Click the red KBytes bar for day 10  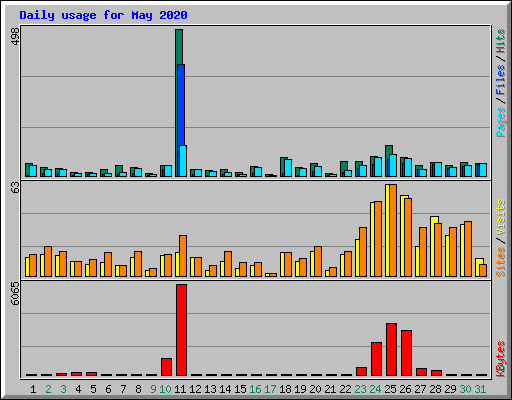(166, 367)
